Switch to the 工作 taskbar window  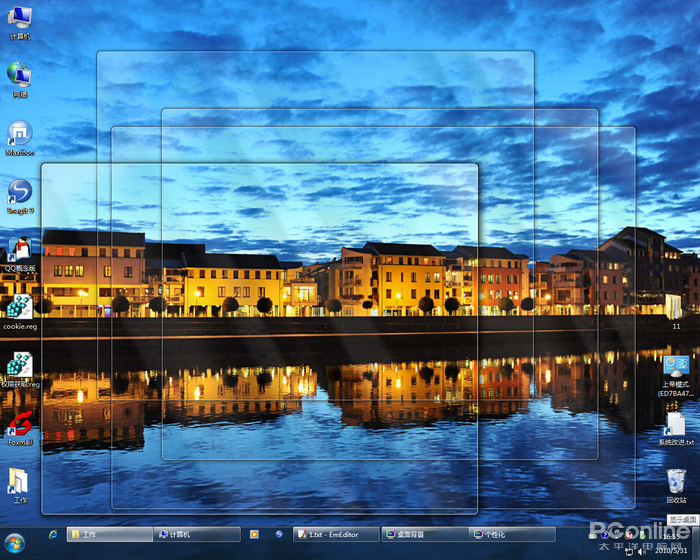coord(110,535)
